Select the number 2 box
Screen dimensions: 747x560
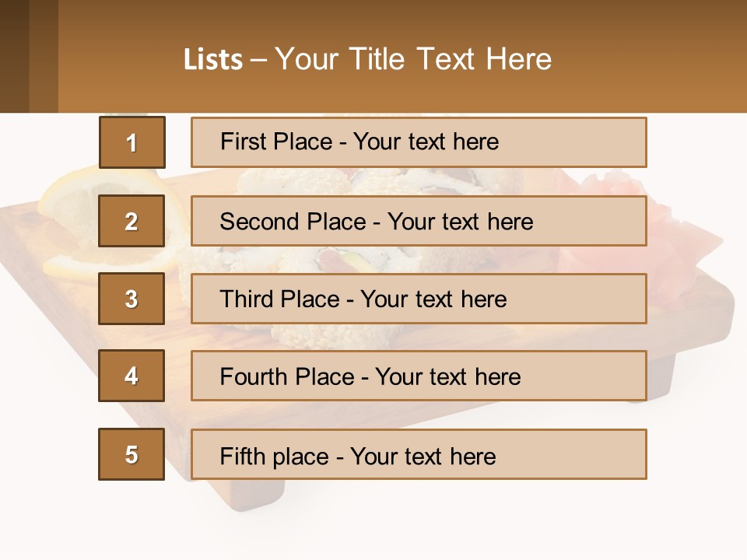tap(132, 221)
